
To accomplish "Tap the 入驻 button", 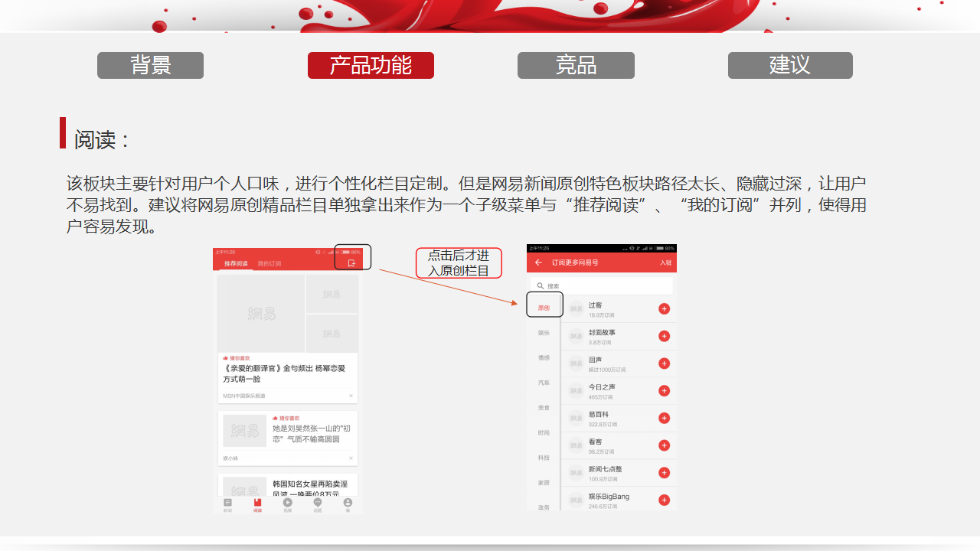I will tap(666, 262).
